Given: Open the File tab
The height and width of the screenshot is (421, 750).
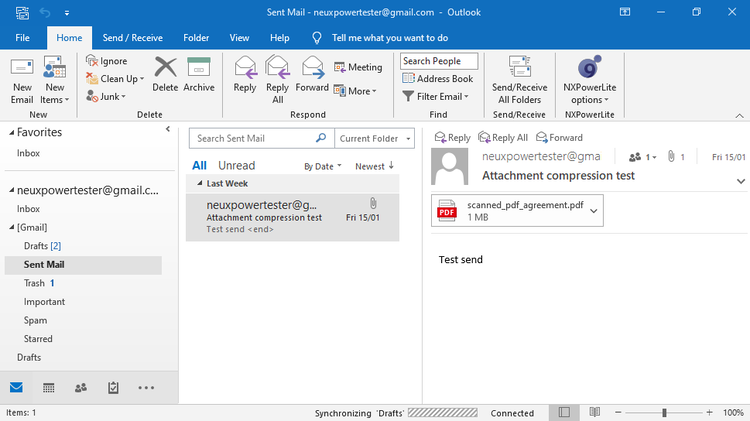Looking at the screenshot, I should (x=22, y=38).
